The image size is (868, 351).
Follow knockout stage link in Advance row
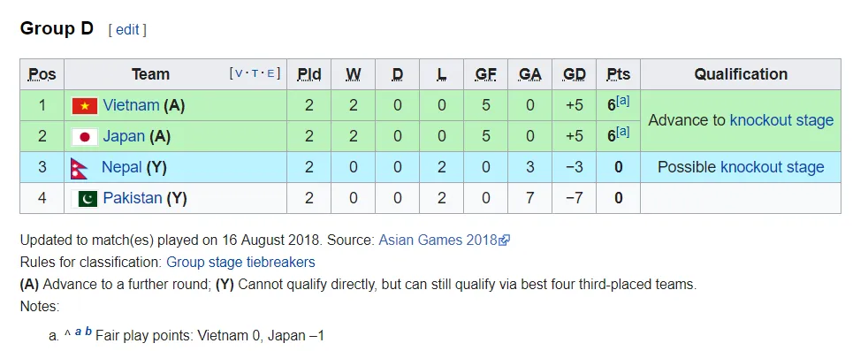point(781,121)
